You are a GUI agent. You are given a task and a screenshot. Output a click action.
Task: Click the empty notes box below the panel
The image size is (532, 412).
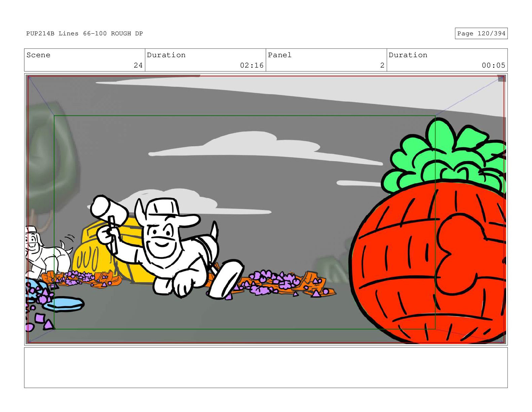click(266, 368)
